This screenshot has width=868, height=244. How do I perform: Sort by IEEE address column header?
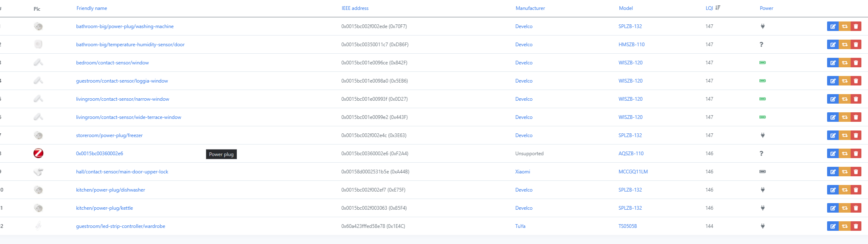355,8
